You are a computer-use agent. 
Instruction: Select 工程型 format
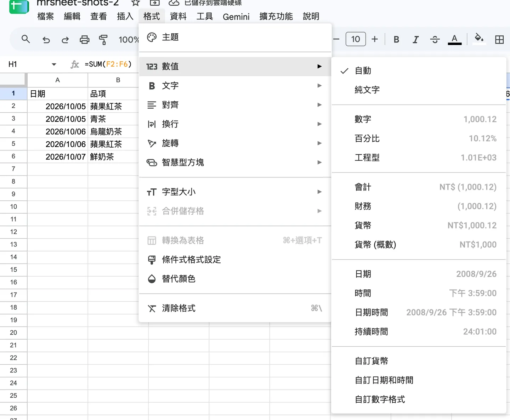coord(419,157)
